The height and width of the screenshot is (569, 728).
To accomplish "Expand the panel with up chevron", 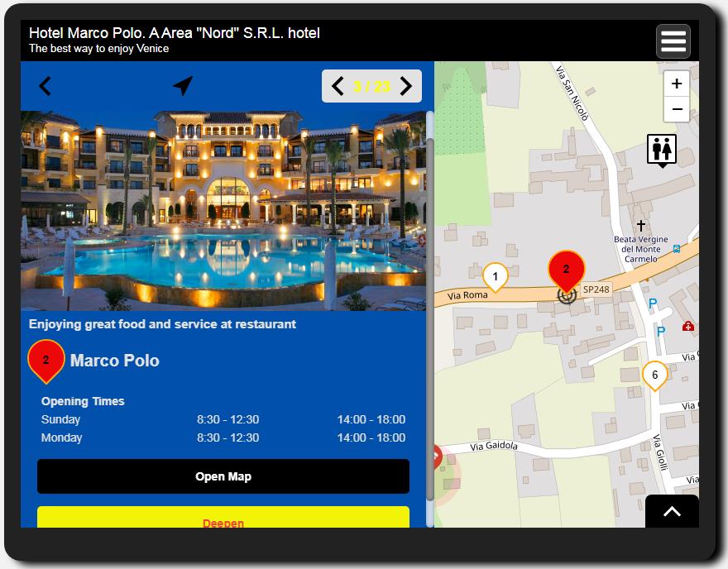I will pyautogui.click(x=672, y=511).
